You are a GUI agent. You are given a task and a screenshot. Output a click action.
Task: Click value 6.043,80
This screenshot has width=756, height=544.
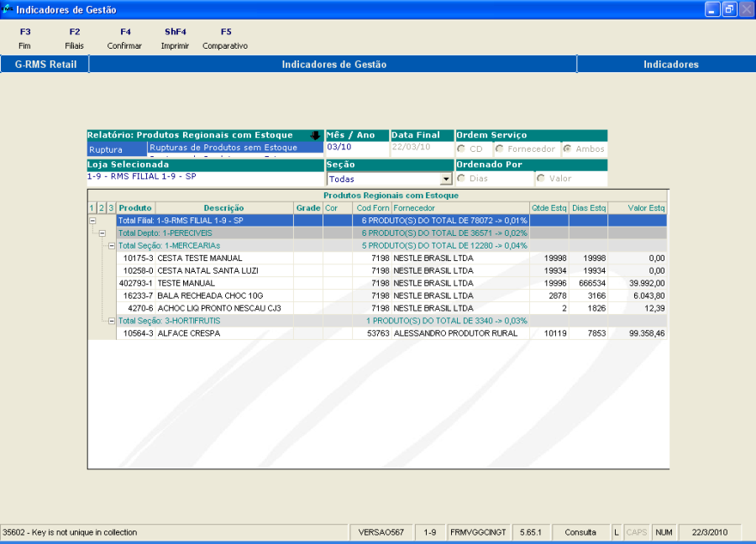pos(649,296)
